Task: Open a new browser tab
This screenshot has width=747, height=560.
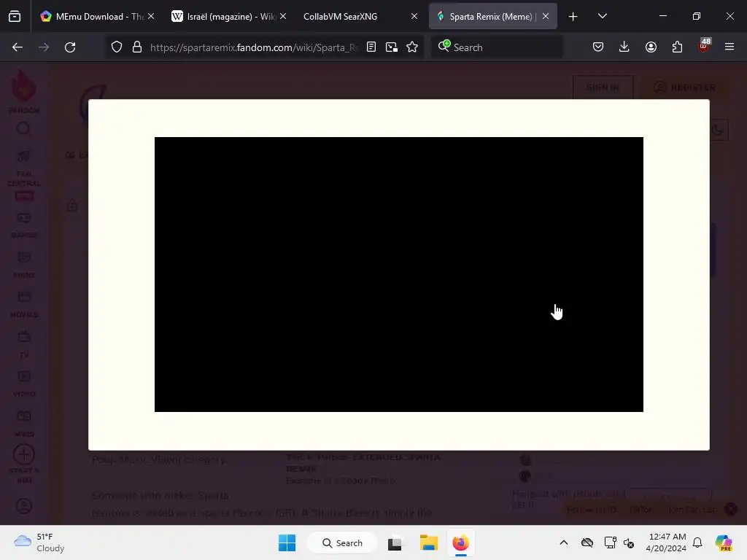Action: point(573,17)
